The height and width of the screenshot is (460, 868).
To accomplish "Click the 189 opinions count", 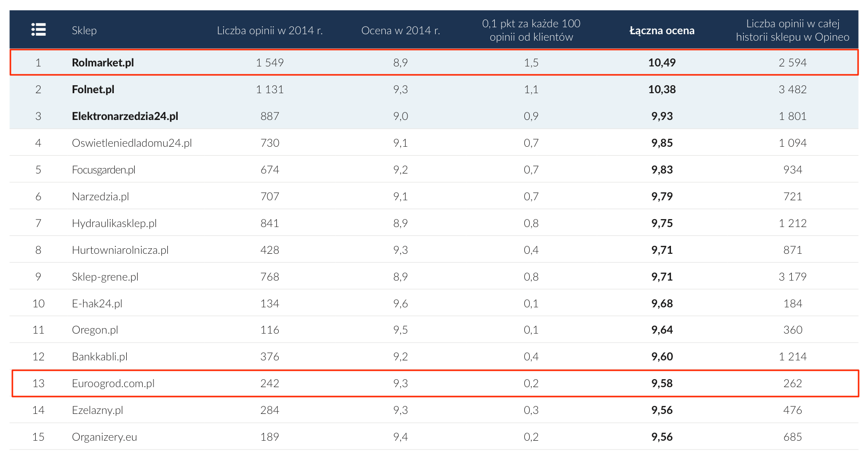I will pos(270,437).
